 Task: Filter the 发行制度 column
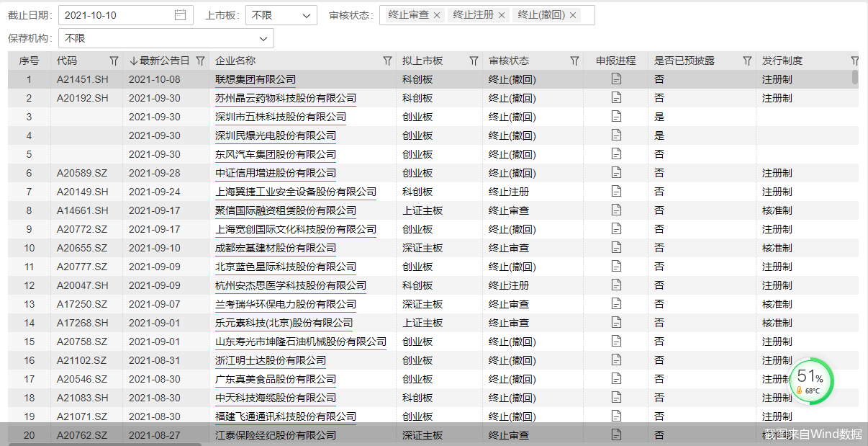(854, 61)
